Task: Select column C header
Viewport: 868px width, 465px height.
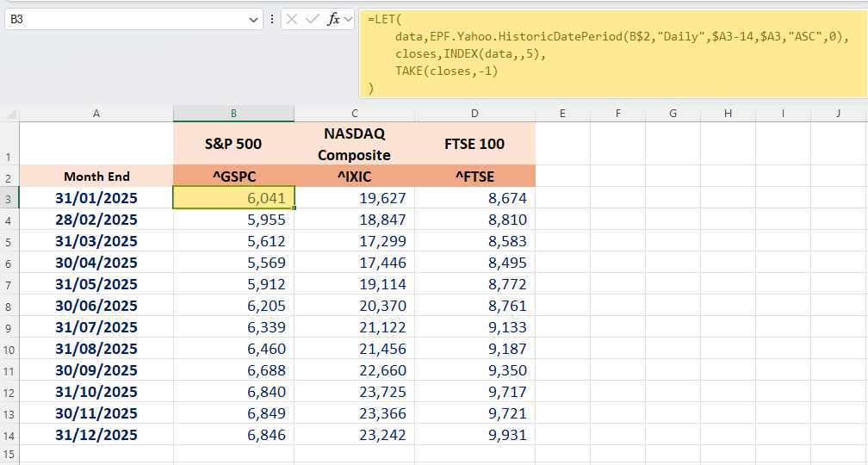Action: click(x=354, y=114)
